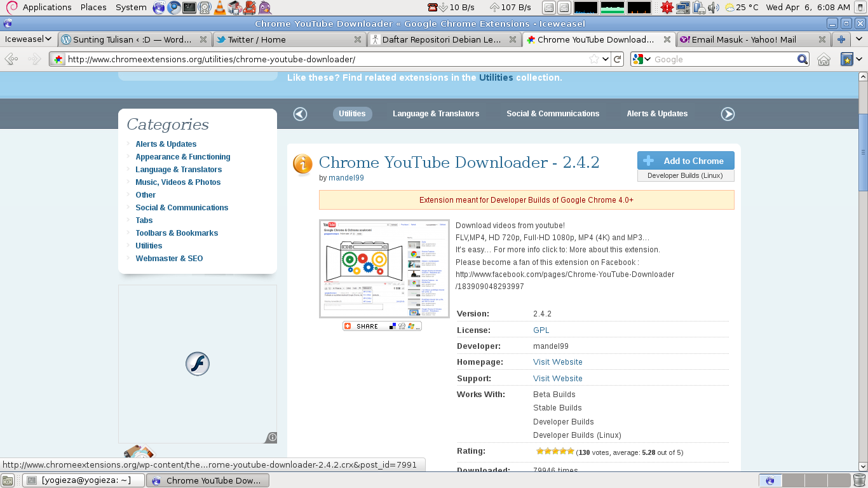Screen dimensions: 868x488
Task: Click the red update notifier icon
Action: pos(667,8)
